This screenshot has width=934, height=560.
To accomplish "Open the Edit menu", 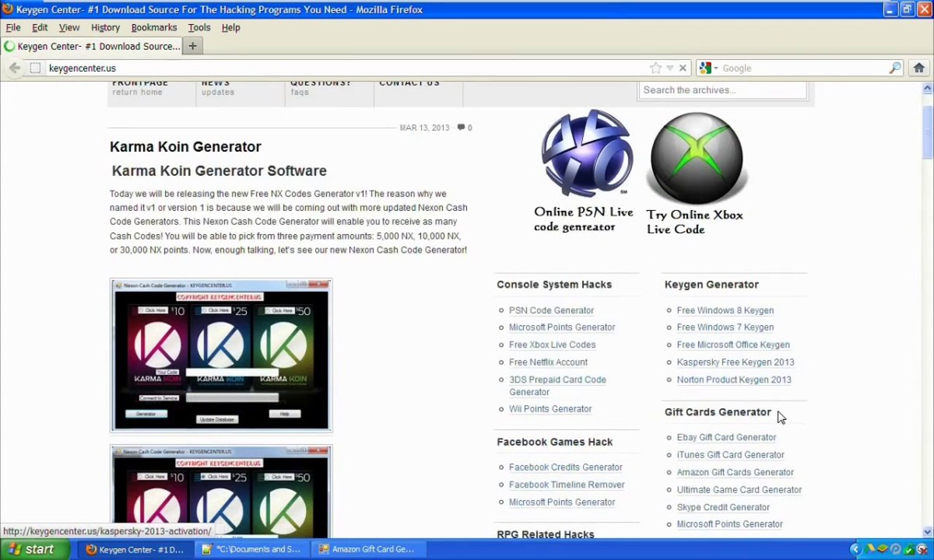I will (x=40, y=27).
